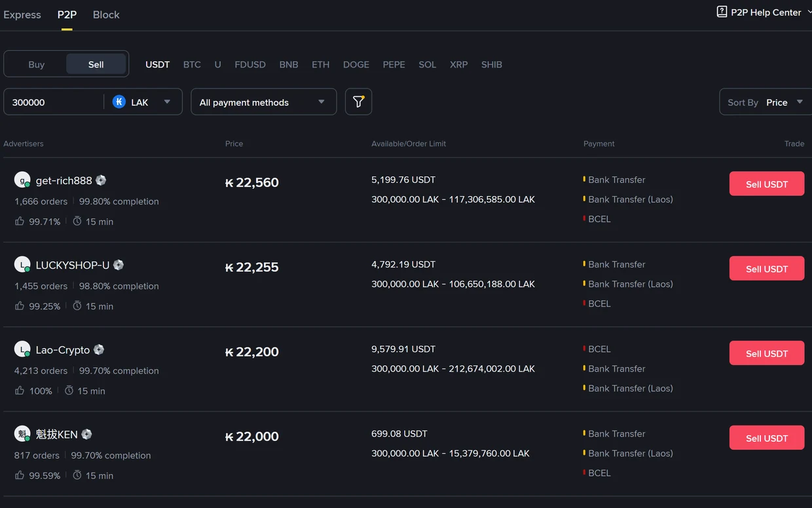Image resolution: width=812 pixels, height=508 pixels.
Task: Open the Block tab
Action: point(106,14)
